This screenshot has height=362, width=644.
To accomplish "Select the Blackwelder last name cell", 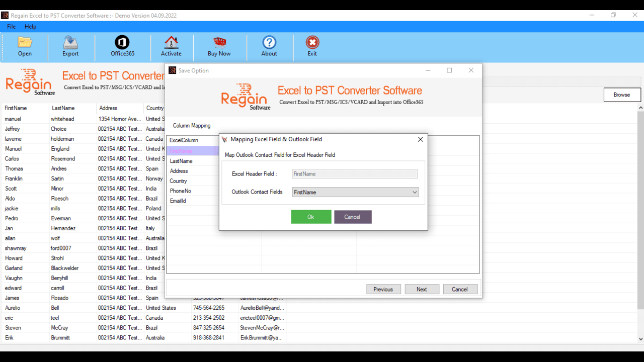I will pos(65,268).
